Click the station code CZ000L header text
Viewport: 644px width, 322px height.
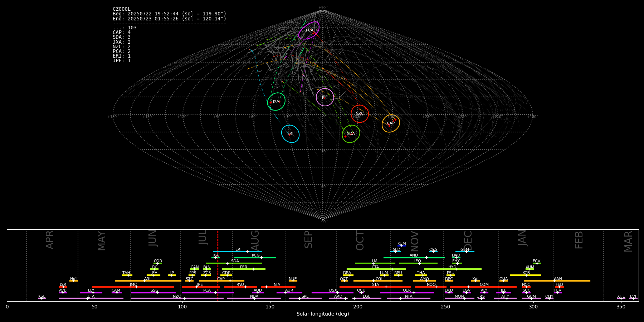[122, 9]
